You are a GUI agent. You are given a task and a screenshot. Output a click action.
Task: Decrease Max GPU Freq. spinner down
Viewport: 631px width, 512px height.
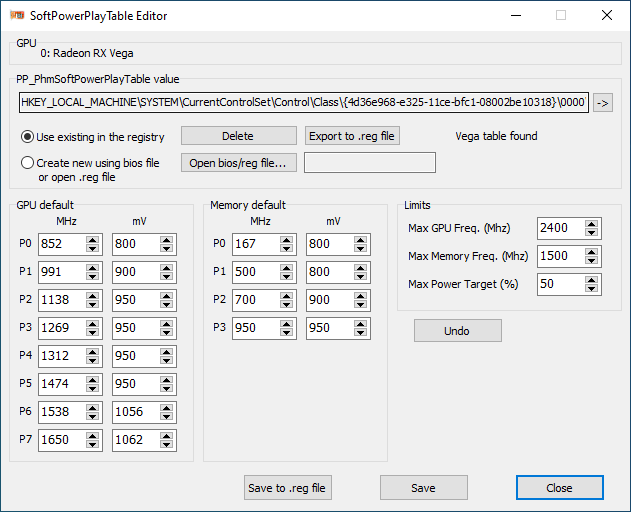coord(593,232)
